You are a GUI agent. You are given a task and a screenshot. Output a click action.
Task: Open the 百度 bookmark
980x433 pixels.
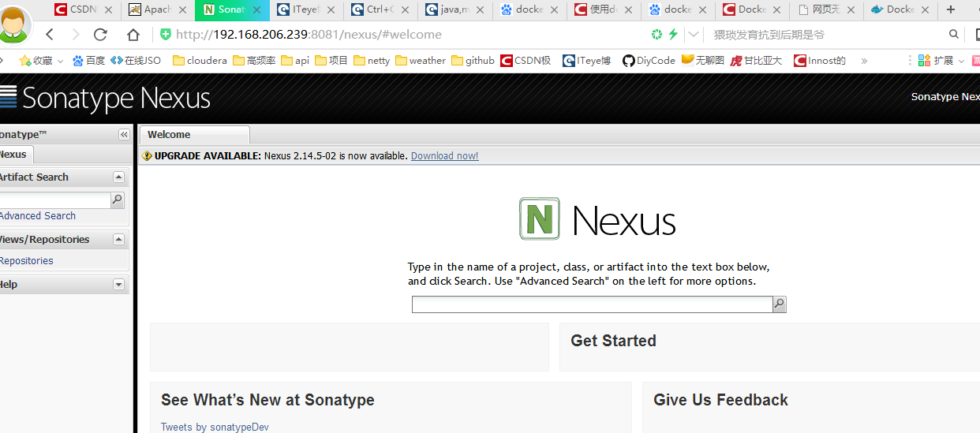click(88, 61)
